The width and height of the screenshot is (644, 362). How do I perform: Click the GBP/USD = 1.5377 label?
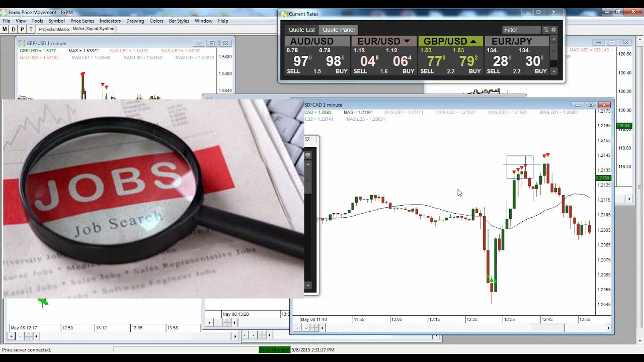pos(38,51)
